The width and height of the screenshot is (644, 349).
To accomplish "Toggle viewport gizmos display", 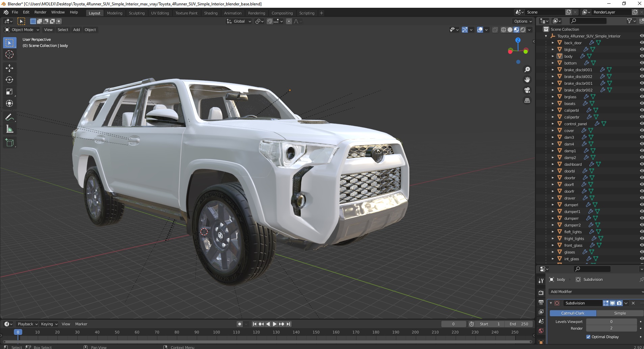I will [x=465, y=30].
